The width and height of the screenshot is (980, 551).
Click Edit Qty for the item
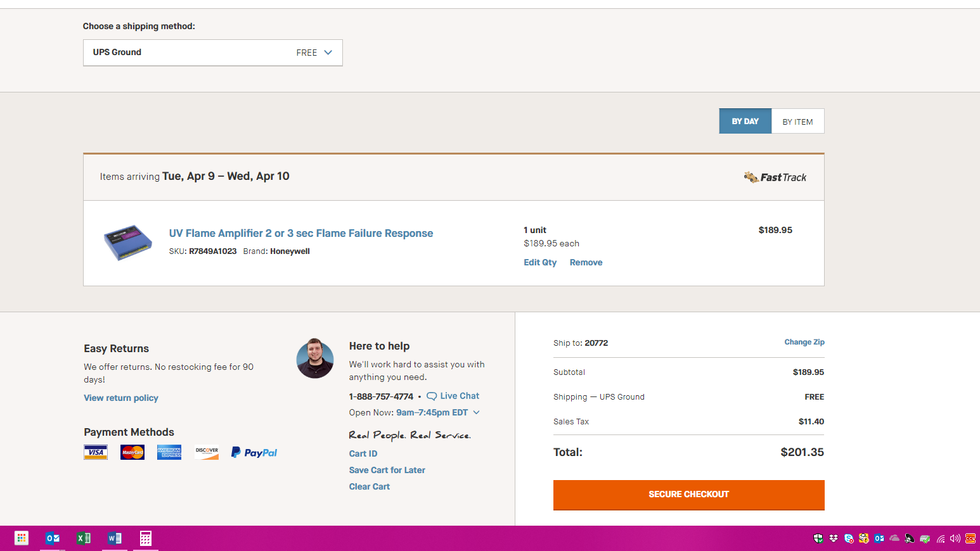(x=539, y=262)
